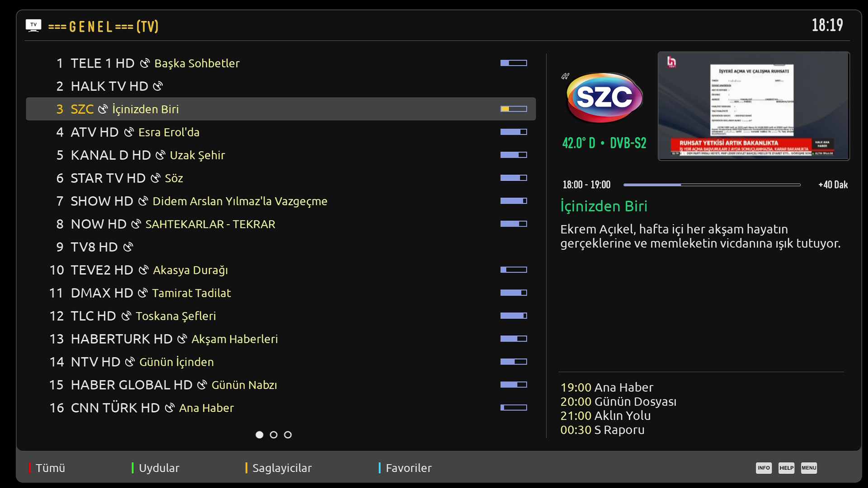
Task: Click the satellite icon next to HALK TV HD
Action: coord(158,86)
